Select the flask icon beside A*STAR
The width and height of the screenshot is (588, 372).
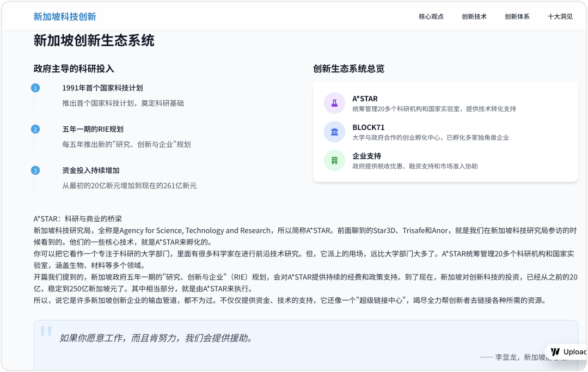334,103
